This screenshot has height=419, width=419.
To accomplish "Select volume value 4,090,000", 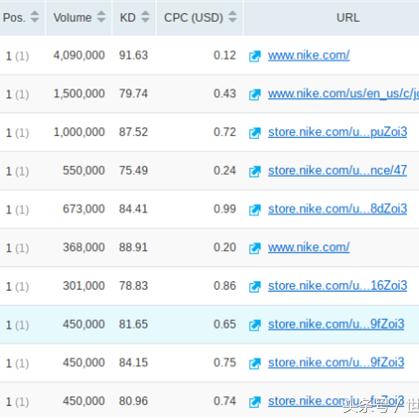I will (79, 55).
